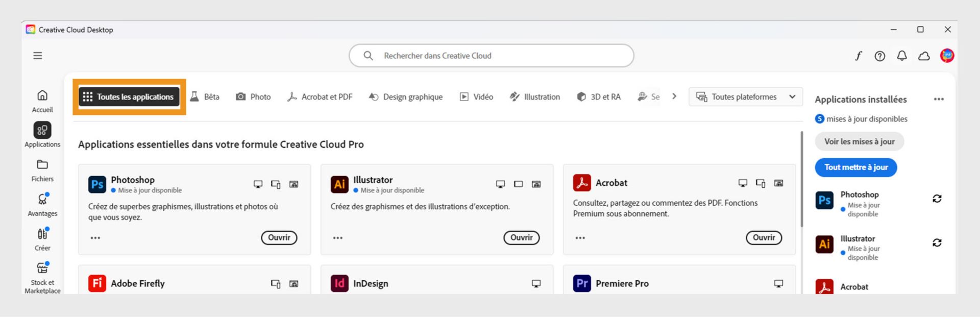This screenshot has height=317, width=980.
Task: Click the Photoshop update refresh icon
Action: pos(937,199)
